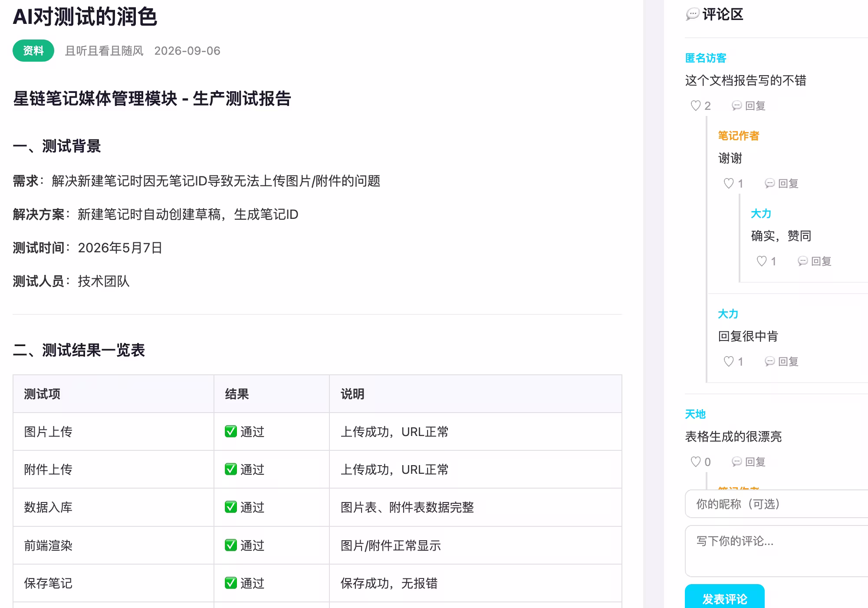868x608 pixels.
Task: Click the test date text 2026年5月7日
Action: (120, 248)
